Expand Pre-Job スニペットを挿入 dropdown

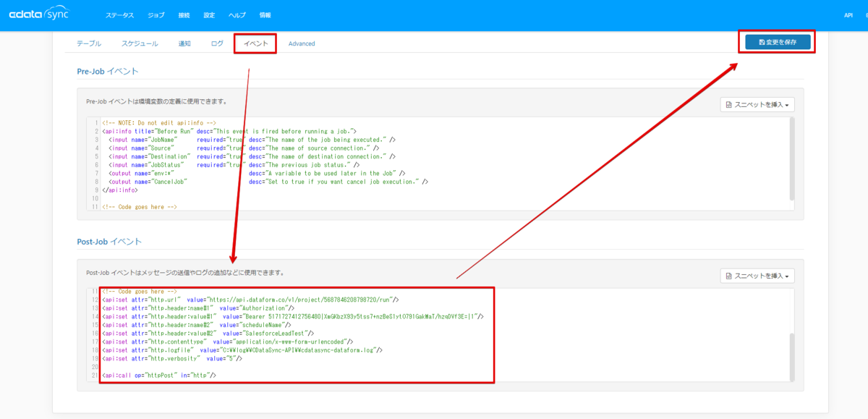[757, 105]
